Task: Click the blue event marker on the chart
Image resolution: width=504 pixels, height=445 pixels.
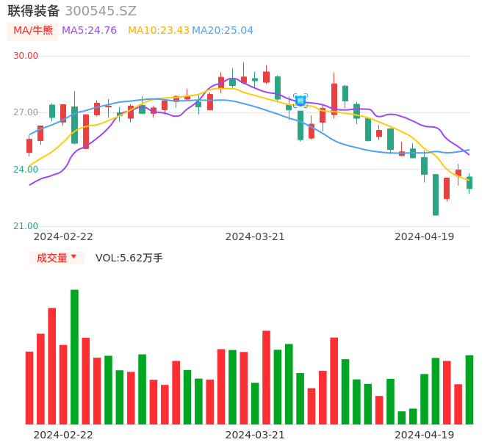Action: pos(300,101)
